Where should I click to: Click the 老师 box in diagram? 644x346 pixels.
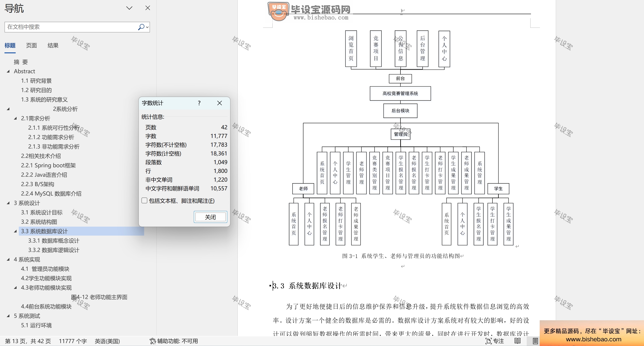[303, 188]
